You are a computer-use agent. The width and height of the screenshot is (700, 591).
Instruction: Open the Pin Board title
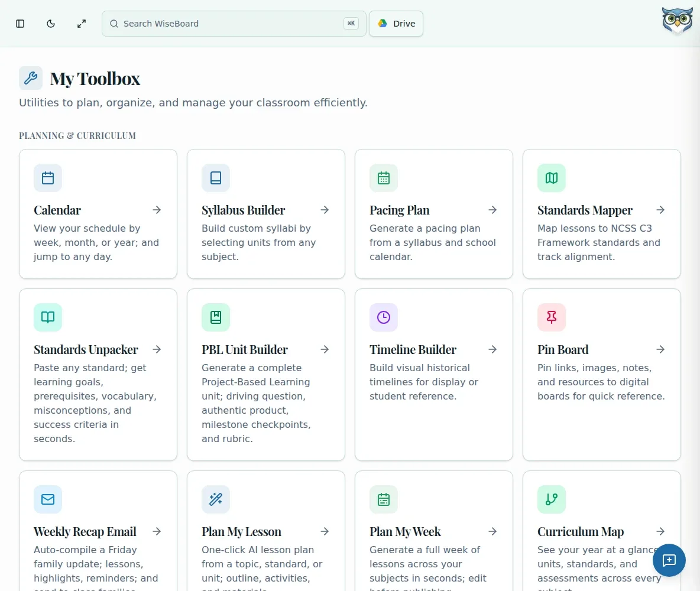563,349
